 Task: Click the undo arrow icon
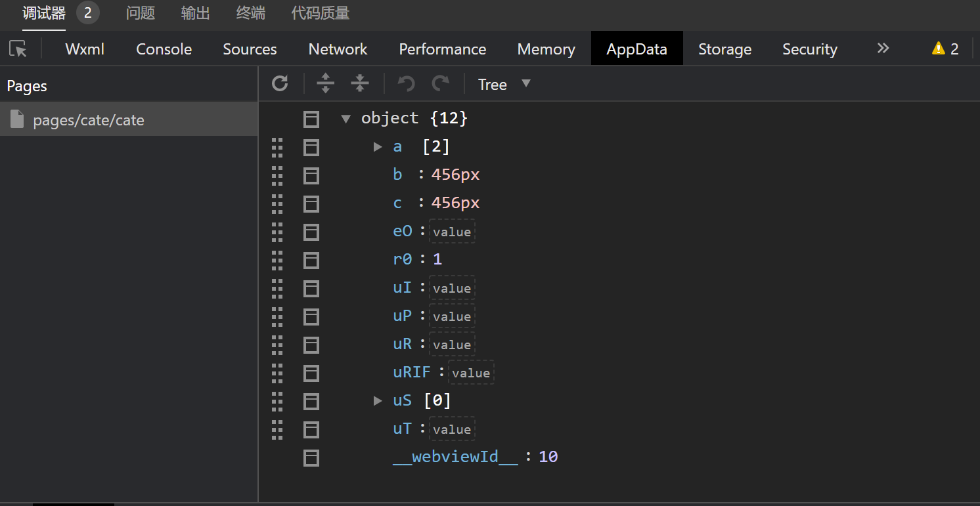(x=407, y=83)
